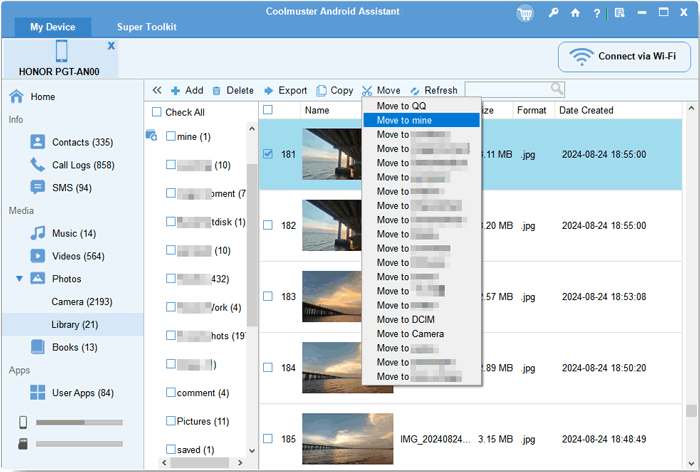This screenshot has width=700, height=472.
Task: Click the magnifier search icon
Action: pos(557,89)
